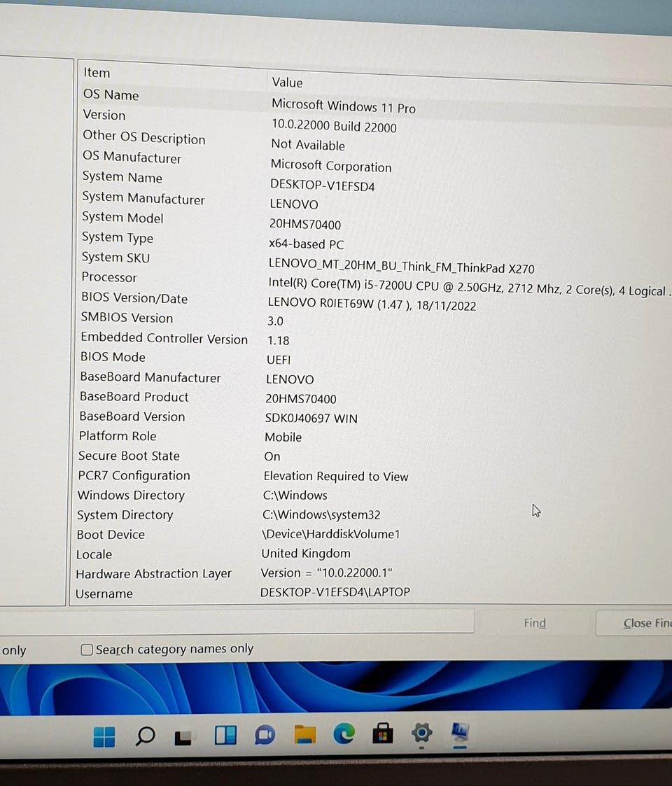Click the United Kingdom locale value
The width and height of the screenshot is (672, 786).
click(306, 554)
